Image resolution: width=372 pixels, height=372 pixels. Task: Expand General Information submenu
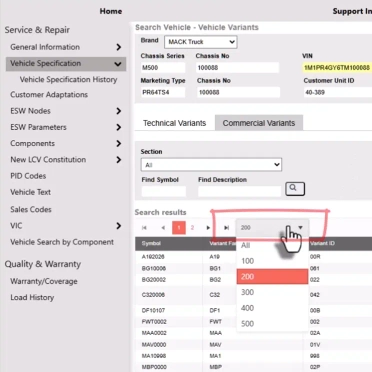click(119, 47)
